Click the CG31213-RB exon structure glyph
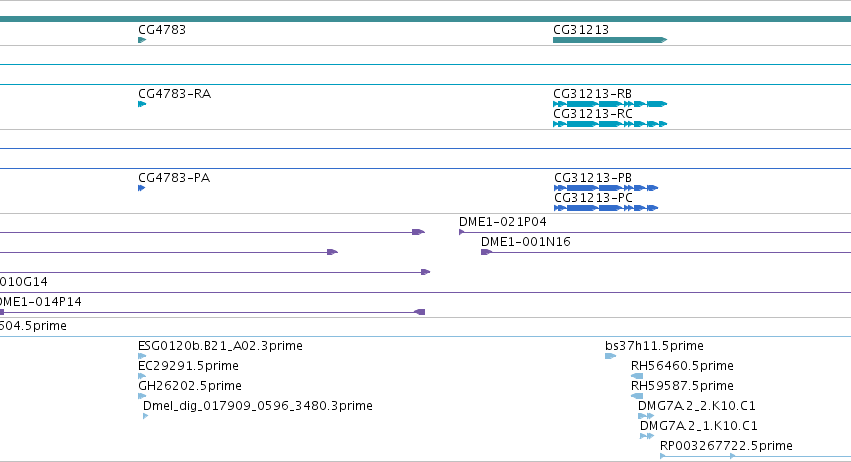 coord(610,104)
